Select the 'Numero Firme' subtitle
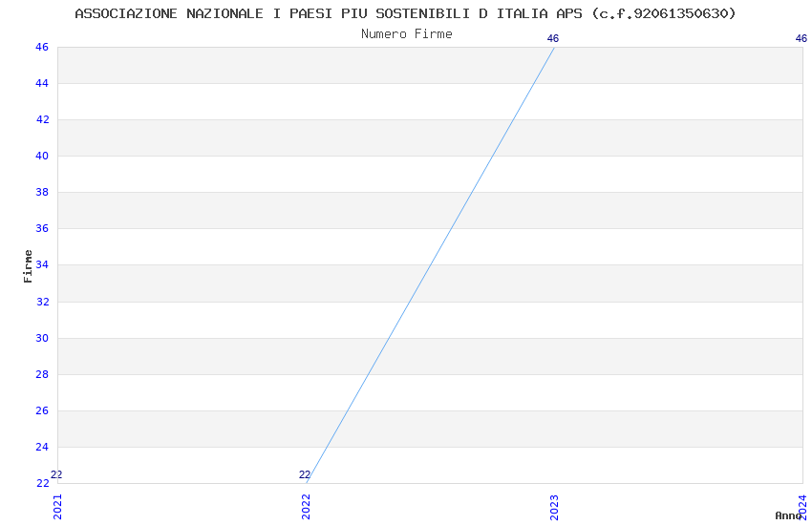The image size is (812, 525). click(x=407, y=34)
